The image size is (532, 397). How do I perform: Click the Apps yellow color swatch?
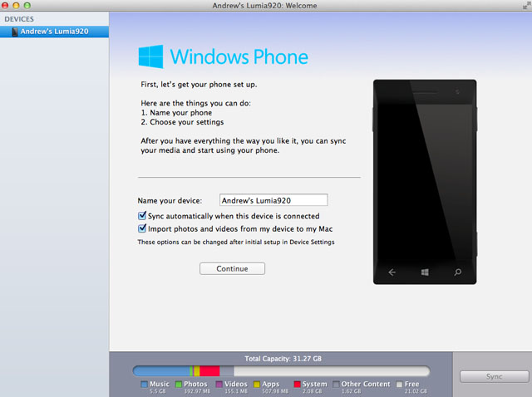coord(257,384)
